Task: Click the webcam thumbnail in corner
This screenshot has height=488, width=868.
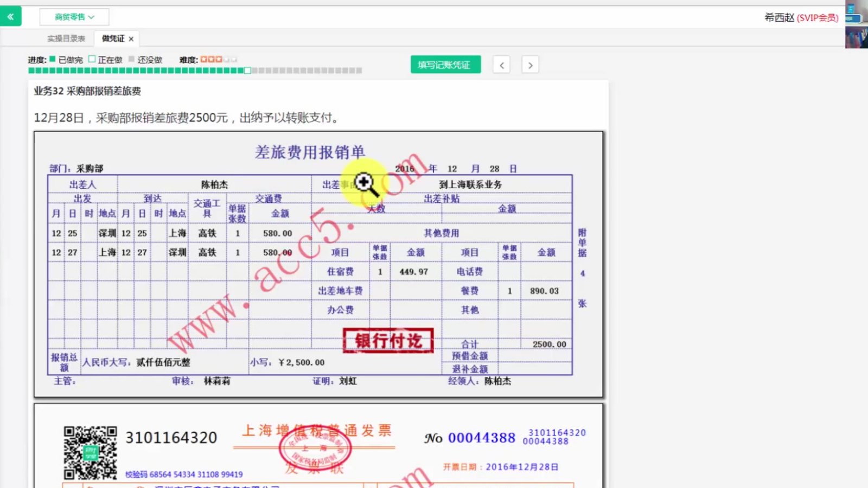Action: [x=857, y=24]
